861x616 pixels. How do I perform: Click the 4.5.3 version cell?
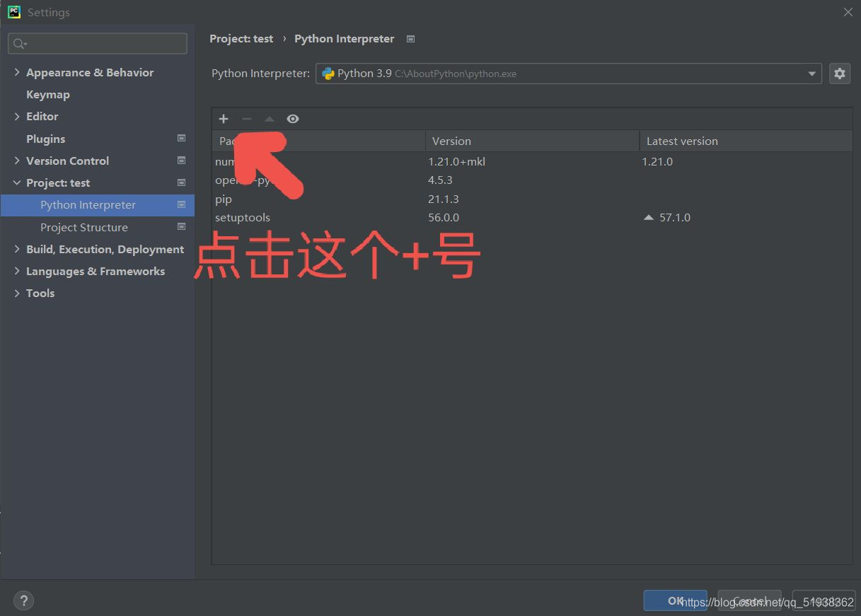[x=440, y=180]
